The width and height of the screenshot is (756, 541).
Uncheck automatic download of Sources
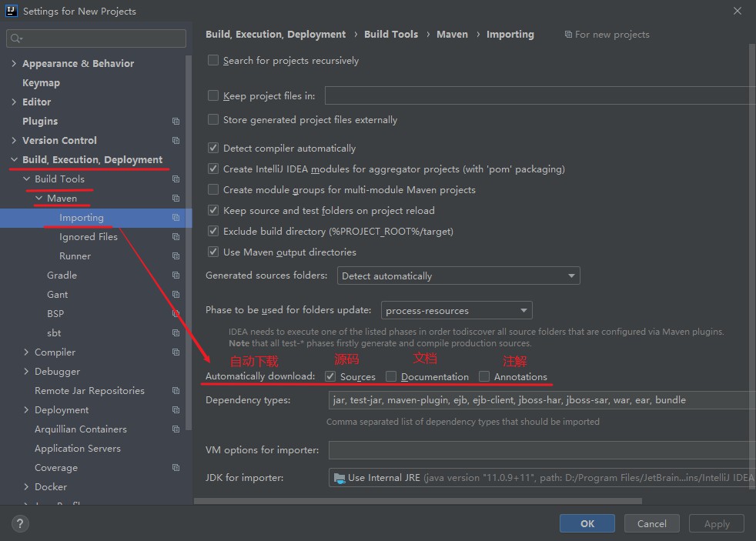tap(330, 376)
